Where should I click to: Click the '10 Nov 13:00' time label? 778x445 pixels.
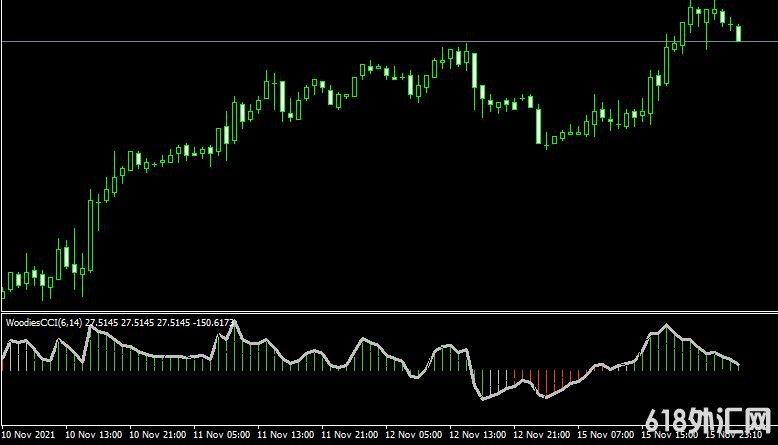[x=93, y=435]
